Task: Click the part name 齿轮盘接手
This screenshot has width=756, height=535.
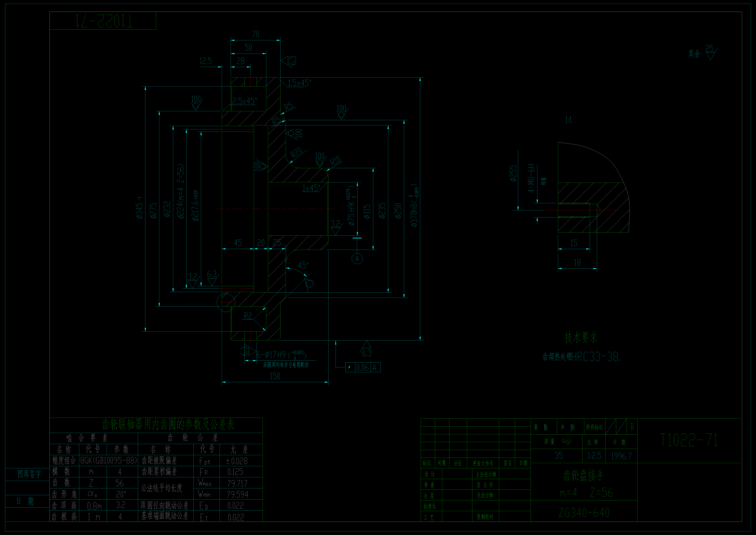Action: coord(583,475)
